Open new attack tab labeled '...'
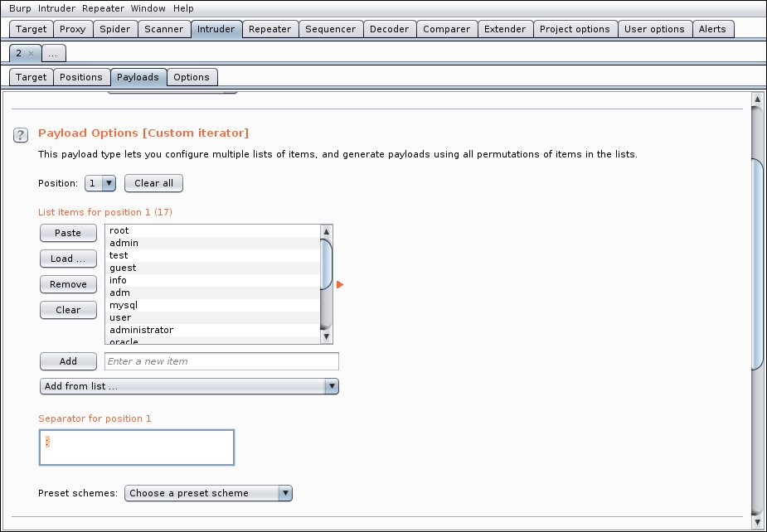The height and width of the screenshot is (532, 767). pyautogui.click(x=53, y=53)
